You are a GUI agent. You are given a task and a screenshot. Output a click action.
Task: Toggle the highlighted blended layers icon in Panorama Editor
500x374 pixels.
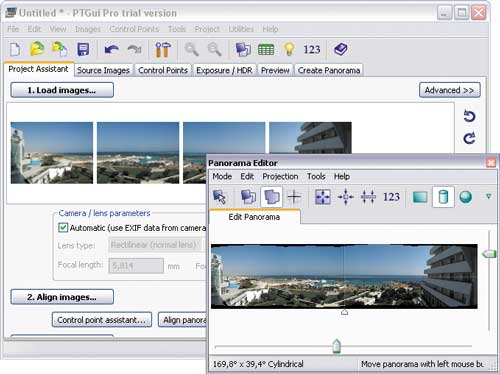point(272,197)
